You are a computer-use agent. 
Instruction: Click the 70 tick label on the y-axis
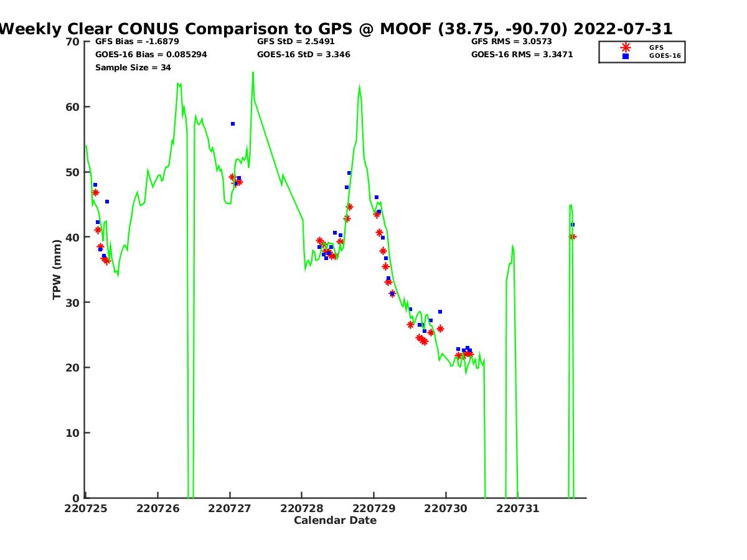click(x=72, y=42)
